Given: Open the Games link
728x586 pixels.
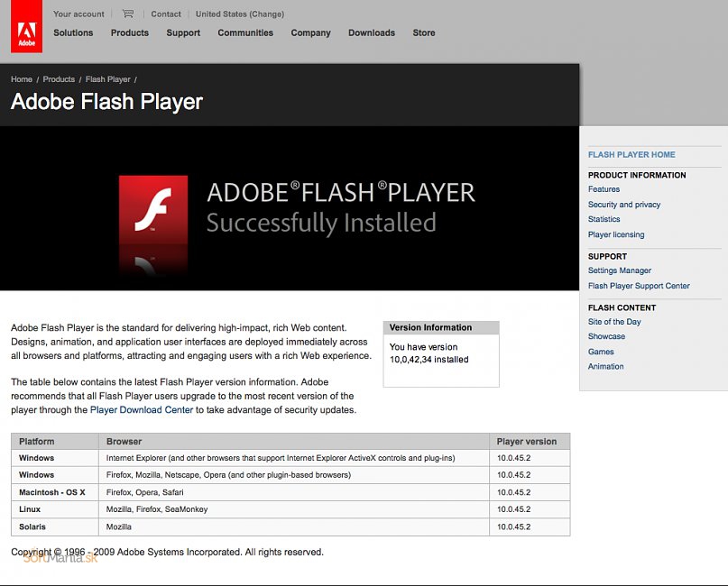Looking at the screenshot, I should pyautogui.click(x=601, y=352).
